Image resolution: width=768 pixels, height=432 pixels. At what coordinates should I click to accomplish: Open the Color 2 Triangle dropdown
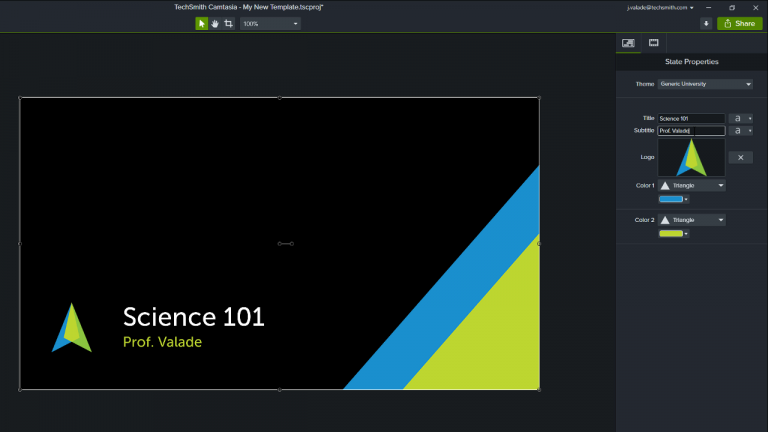pos(691,220)
